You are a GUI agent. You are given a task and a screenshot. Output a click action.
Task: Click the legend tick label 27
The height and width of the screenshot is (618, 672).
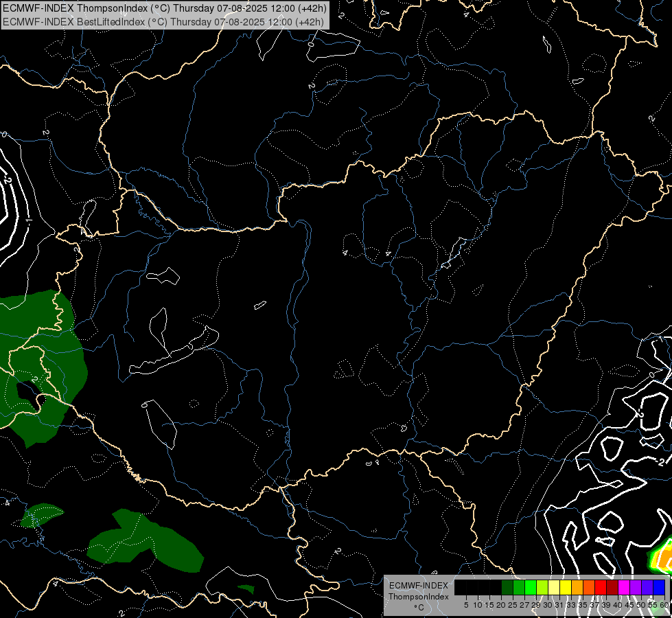pos(524,605)
